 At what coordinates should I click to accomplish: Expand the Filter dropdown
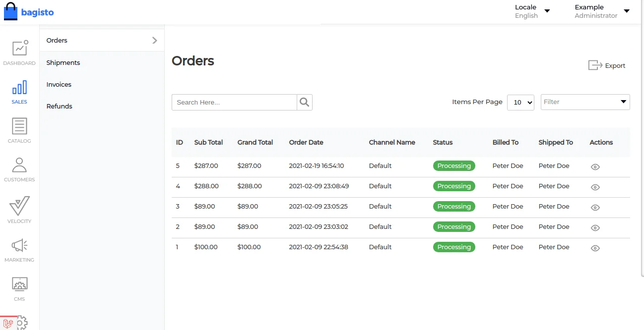click(585, 102)
